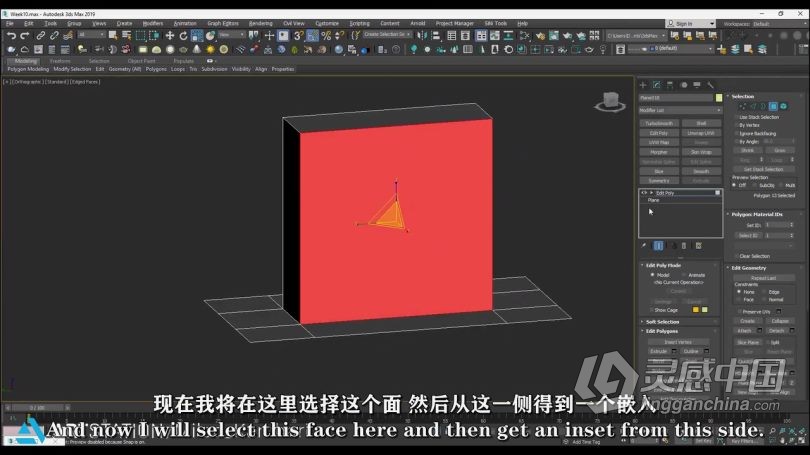
Task: Open the Rendering menu
Action: point(260,23)
